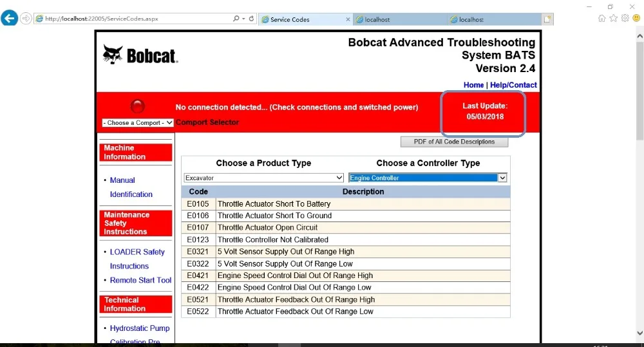Click the search magnifier in address bar
This screenshot has height=347, width=644.
pos(236,19)
